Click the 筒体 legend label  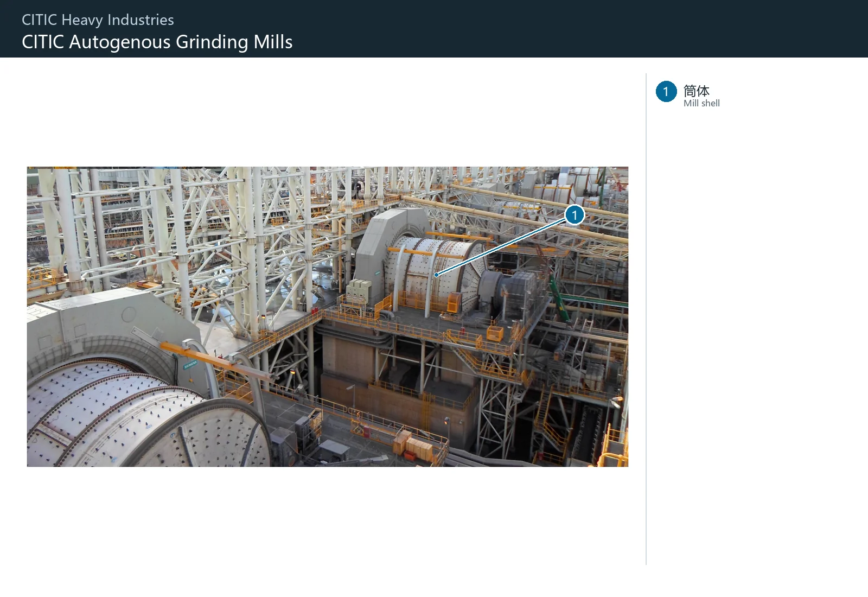coord(697,90)
